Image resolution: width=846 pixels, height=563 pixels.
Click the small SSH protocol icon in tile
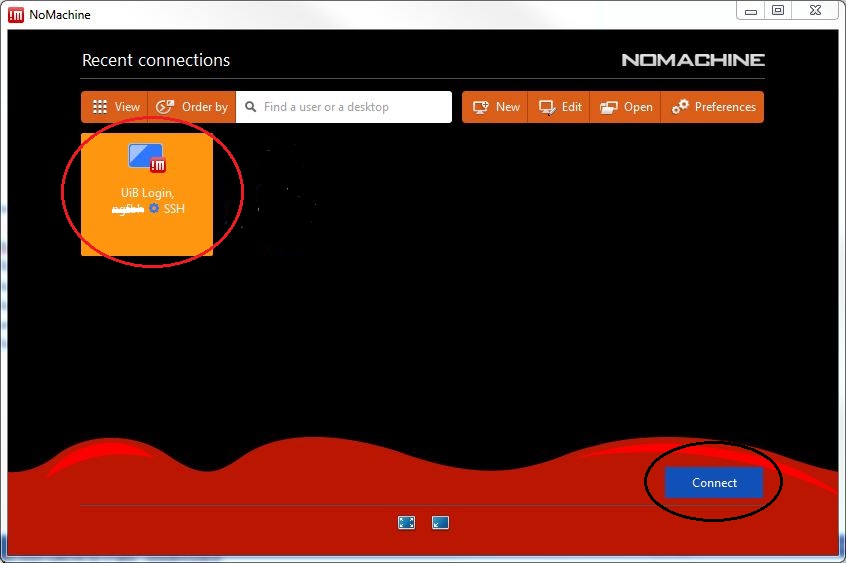(x=154, y=208)
